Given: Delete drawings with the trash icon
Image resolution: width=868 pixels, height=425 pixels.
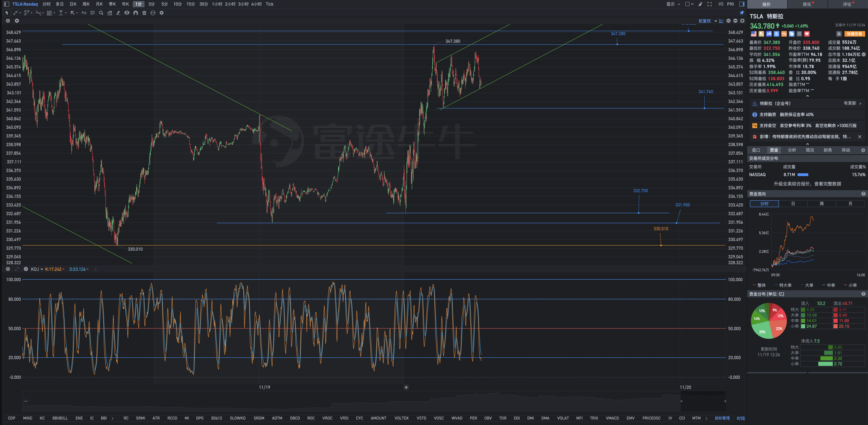Looking at the screenshot, I should 144,13.
